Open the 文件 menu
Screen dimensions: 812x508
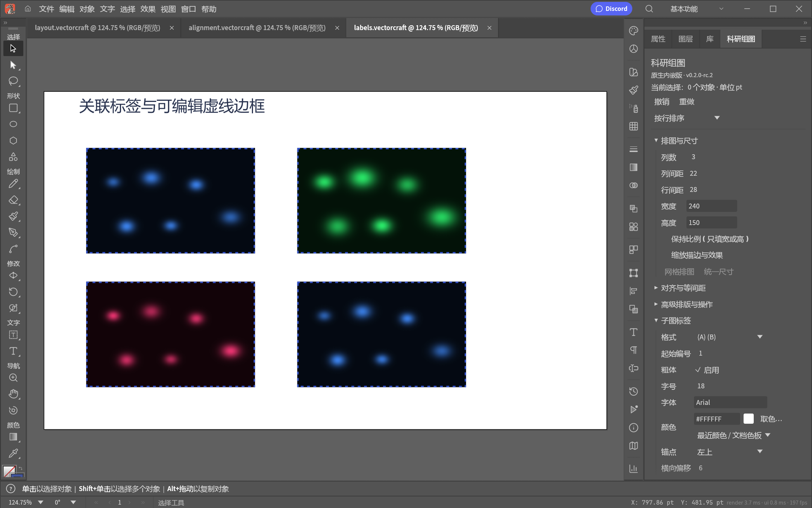47,9
